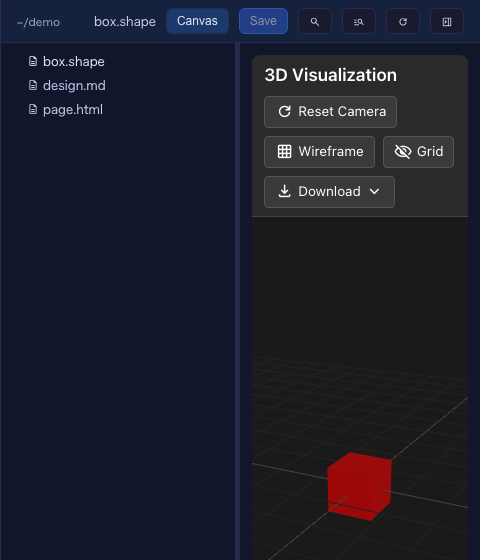Toggle Grid visibility

click(419, 152)
